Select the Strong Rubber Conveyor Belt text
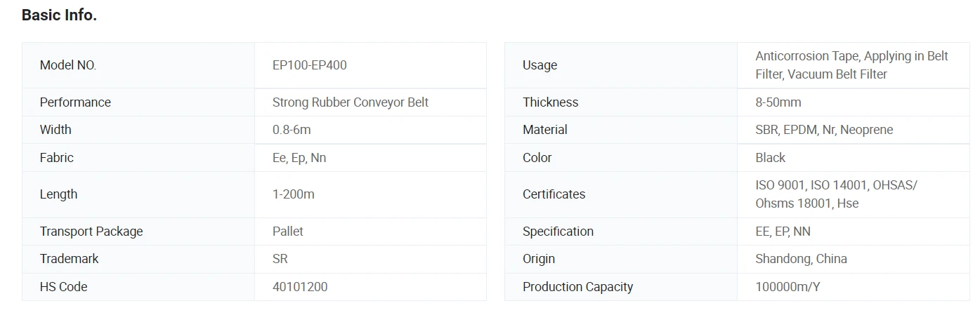The width and height of the screenshot is (980, 315). coord(351,102)
